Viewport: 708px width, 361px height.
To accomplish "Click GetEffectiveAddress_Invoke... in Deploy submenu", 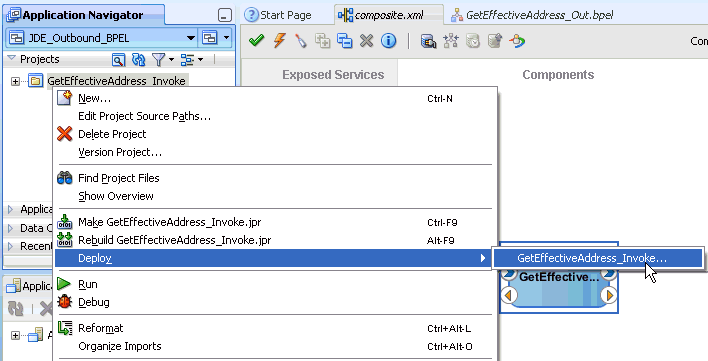I will 598,258.
